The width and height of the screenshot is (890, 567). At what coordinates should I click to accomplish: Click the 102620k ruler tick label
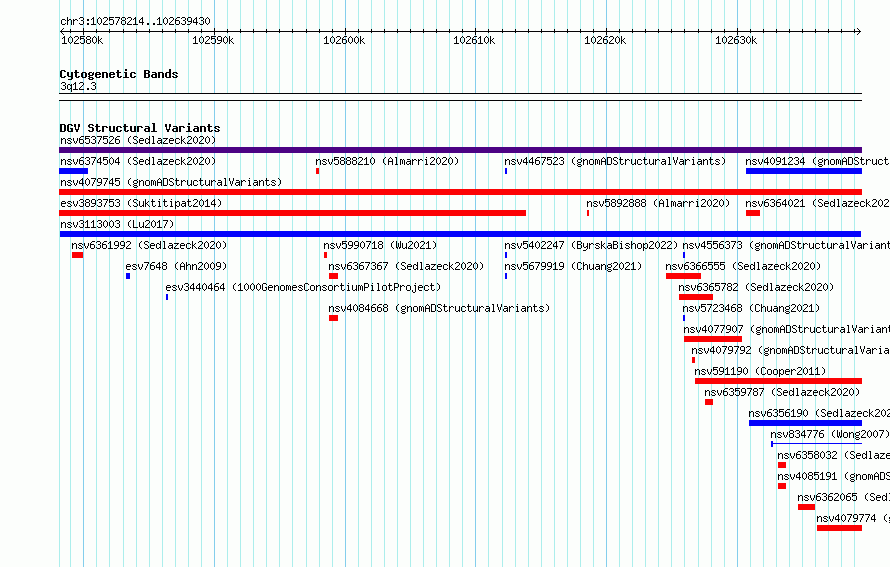(x=605, y=40)
